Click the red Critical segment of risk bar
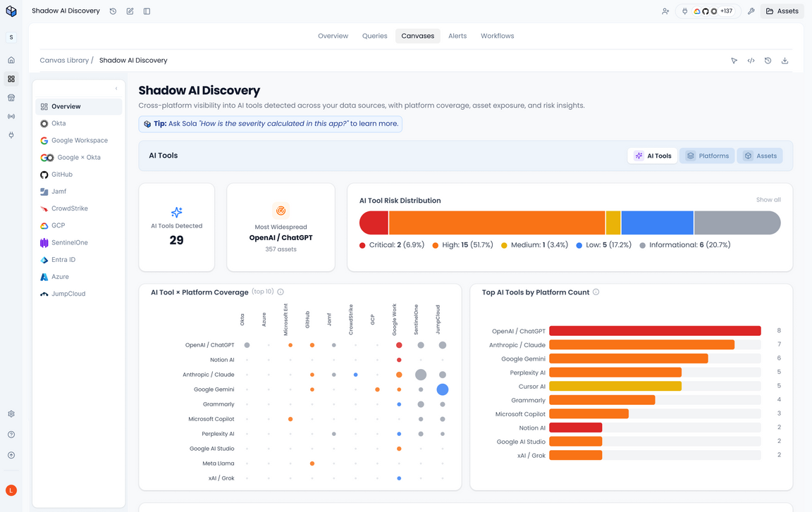812x512 pixels. coord(374,223)
